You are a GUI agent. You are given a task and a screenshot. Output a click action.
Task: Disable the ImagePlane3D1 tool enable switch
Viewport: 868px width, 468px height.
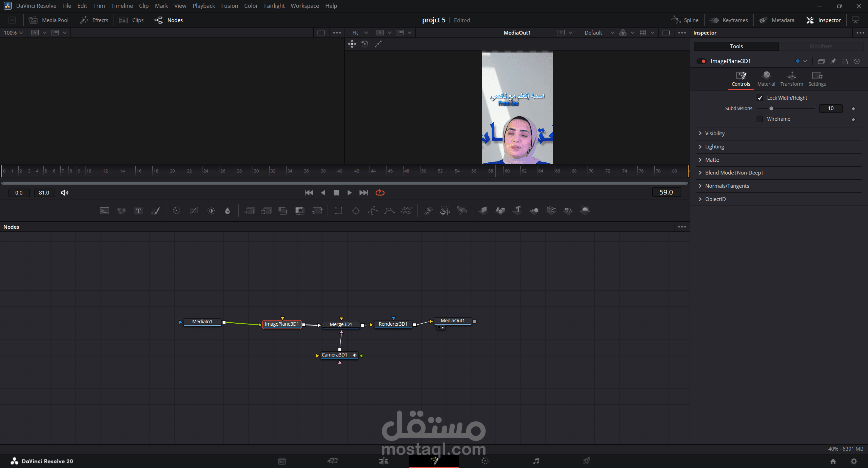pyautogui.click(x=702, y=61)
